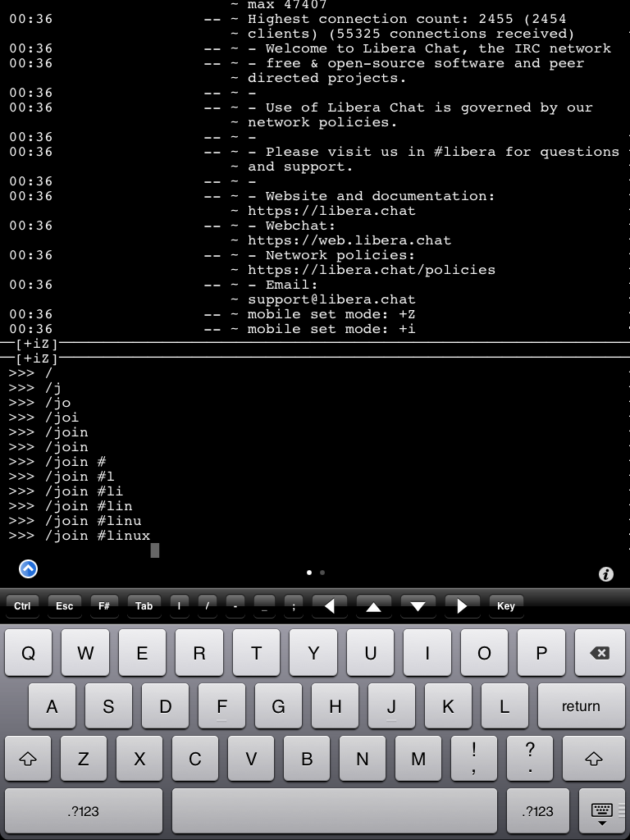Toggle the Ctrl modifier key
The height and width of the screenshot is (840, 630).
pyautogui.click(x=22, y=606)
